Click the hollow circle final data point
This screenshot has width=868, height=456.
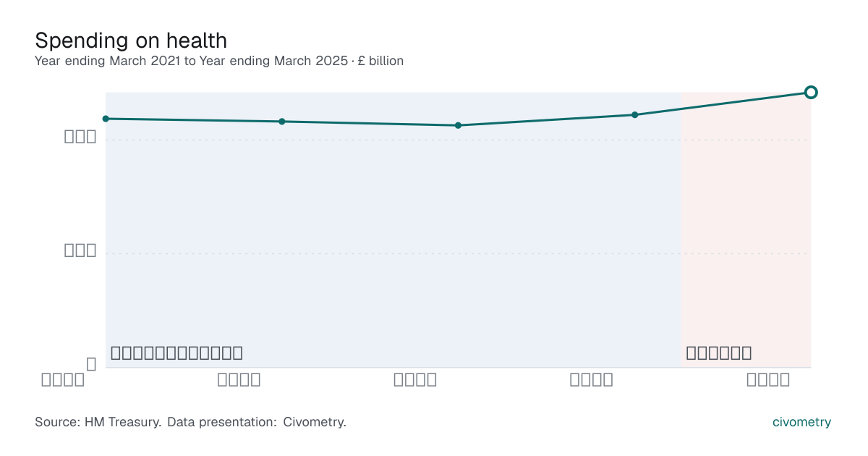point(811,92)
